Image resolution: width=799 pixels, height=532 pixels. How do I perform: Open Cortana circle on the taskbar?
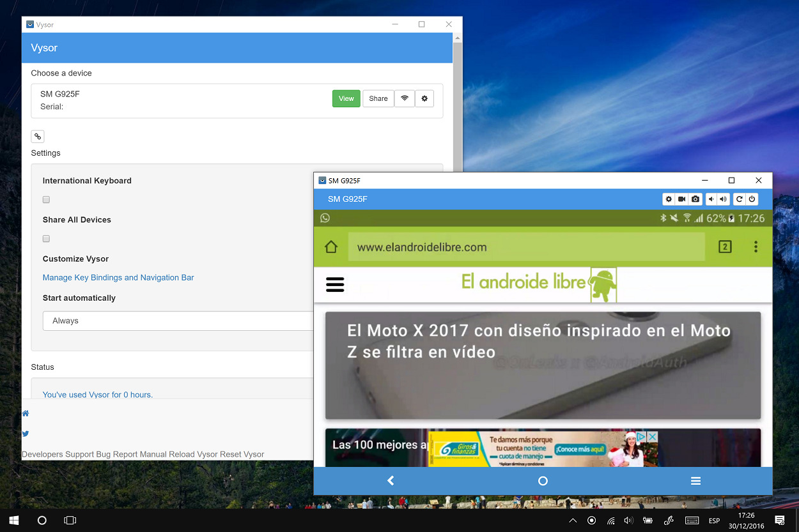(x=42, y=521)
